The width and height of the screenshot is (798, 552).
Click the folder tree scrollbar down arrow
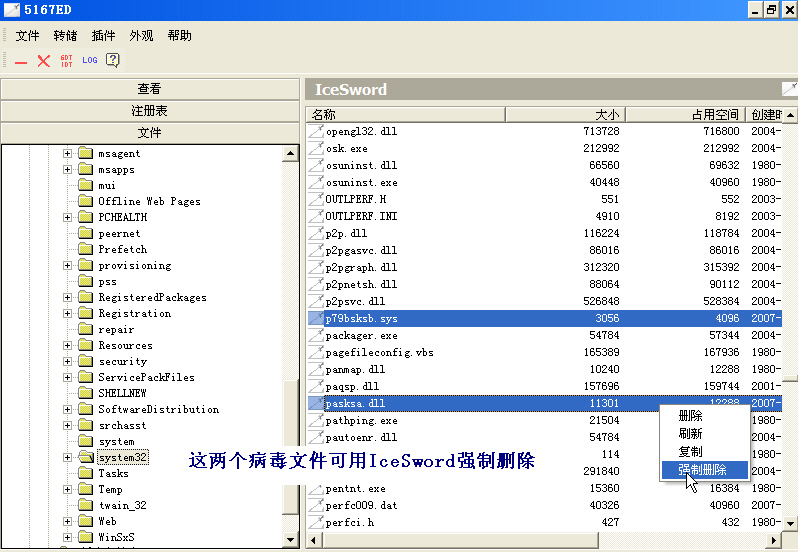click(x=290, y=540)
